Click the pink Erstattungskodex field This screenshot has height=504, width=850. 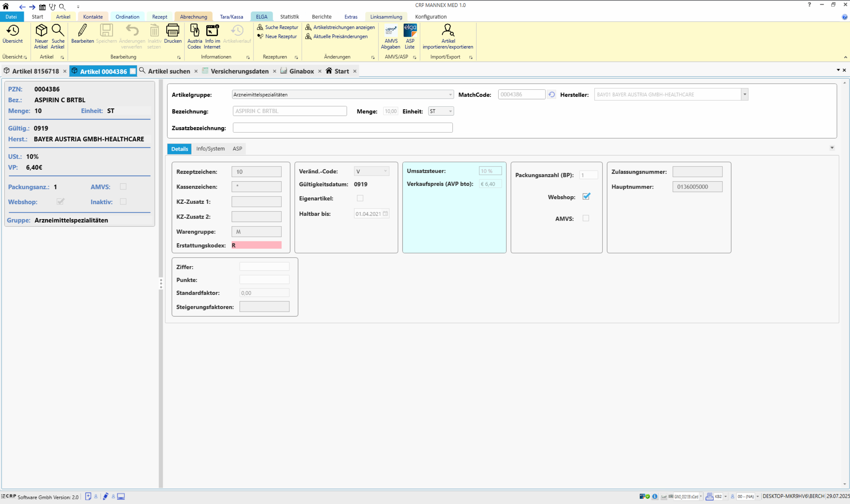pyautogui.click(x=256, y=245)
